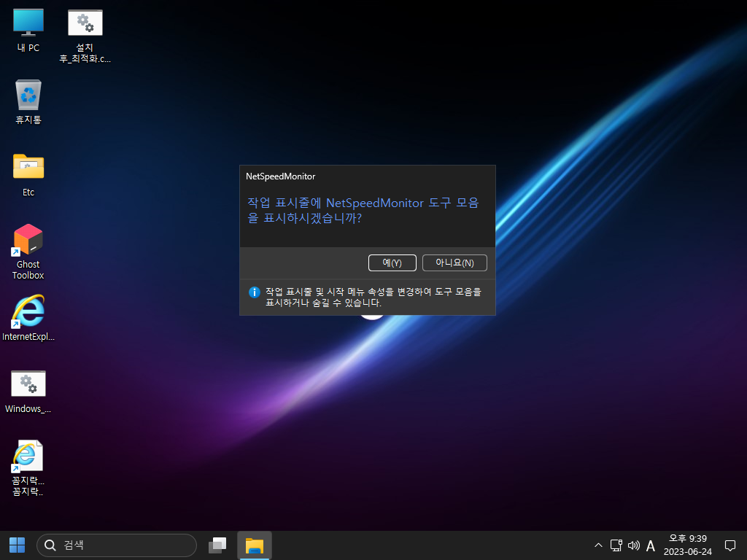747x560 pixels.
Task: Select the Etc folder on desktop
Action: tap(28, 175)
